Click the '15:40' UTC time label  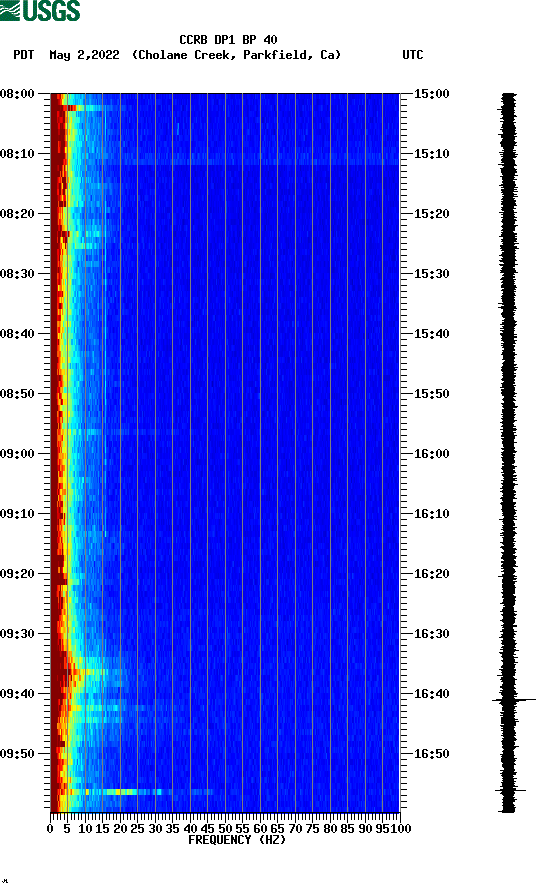[431, 334]
